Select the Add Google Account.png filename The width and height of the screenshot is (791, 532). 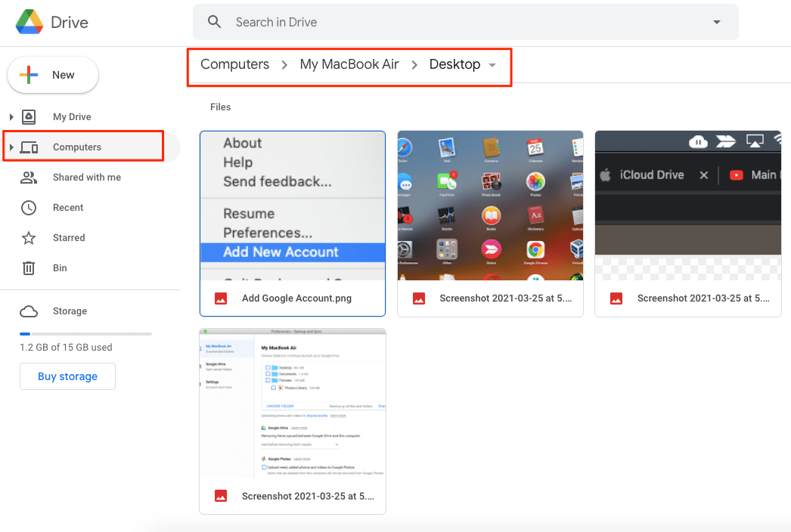pos(296,298)
